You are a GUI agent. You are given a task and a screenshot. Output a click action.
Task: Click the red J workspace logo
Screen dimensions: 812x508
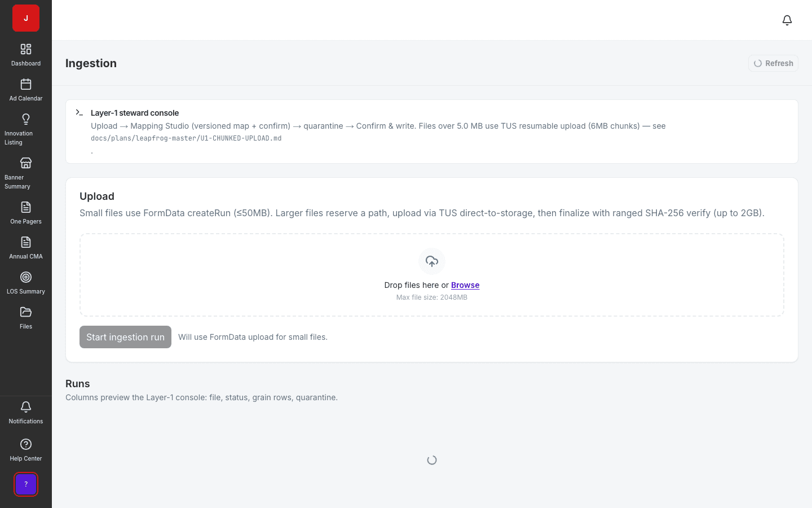pyautogui.click(x=26, y=18)
